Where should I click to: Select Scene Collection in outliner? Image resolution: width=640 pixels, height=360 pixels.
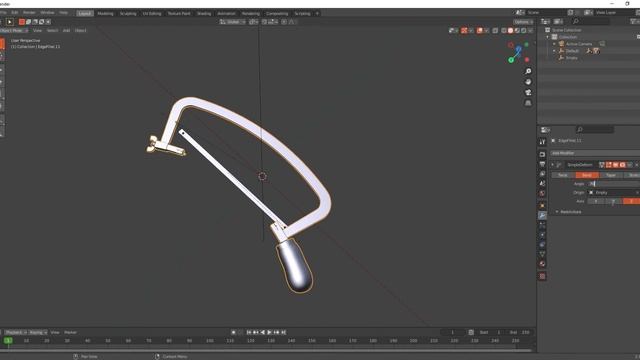pyautogui.click(x=567, y=30)
